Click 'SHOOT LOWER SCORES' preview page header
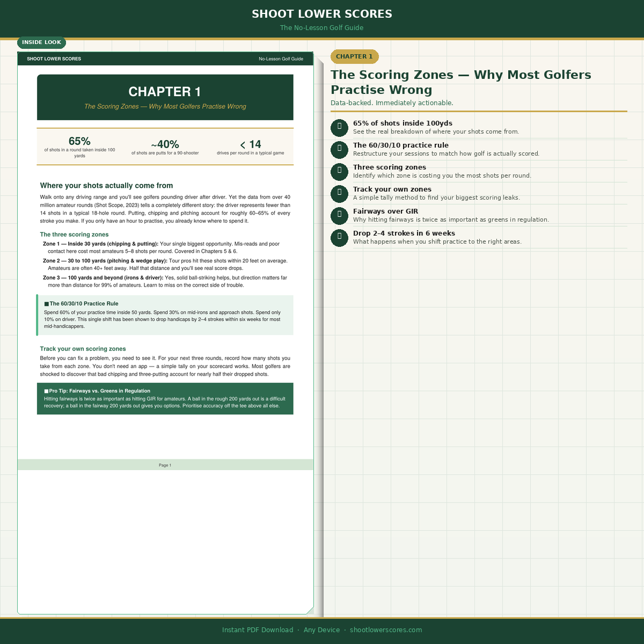 point(54,59)
